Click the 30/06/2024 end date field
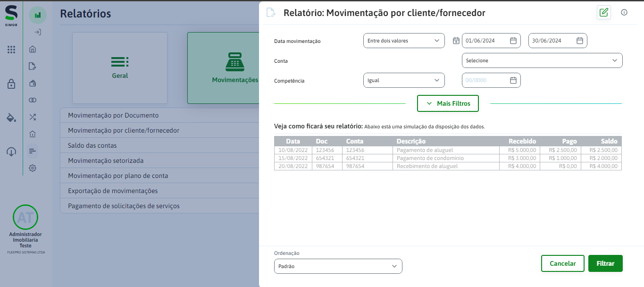The height and width of the screenshot is (287, 644). pyautogui.click(x=558, y=41)
